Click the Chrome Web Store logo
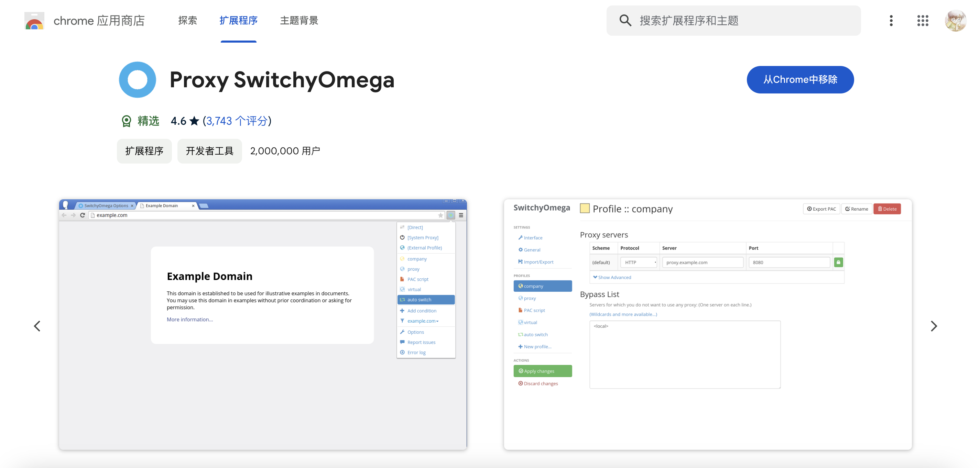Viewport: 980px width, 468px height. point(34,21)
